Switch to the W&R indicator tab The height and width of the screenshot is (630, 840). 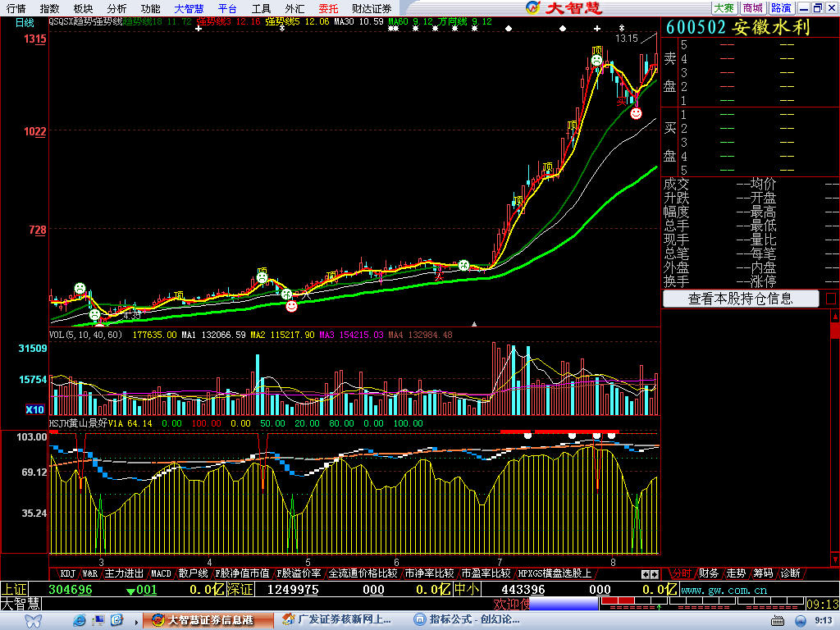click(x=90, y=573)
